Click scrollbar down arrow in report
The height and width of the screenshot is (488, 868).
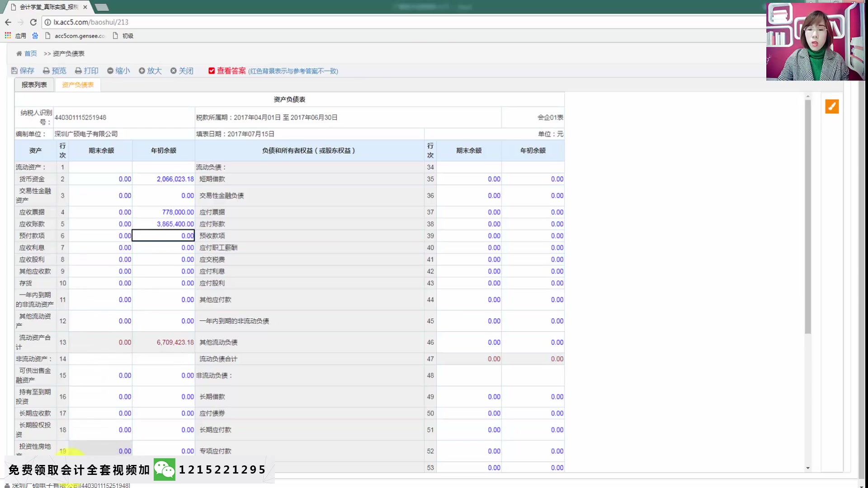[x=807, y=468]
